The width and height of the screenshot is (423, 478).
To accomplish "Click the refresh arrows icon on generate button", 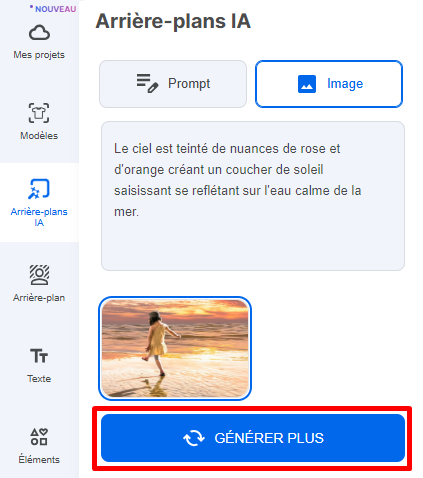I will coord(194,438).
